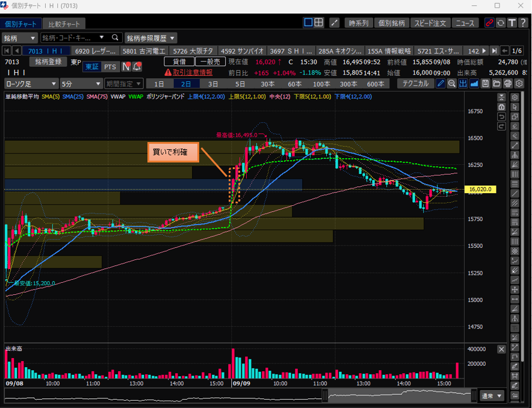Viewport: 532px width, 408px height.
Task: Open the magnifier zoom tool above chart
Action: (452, 84)
